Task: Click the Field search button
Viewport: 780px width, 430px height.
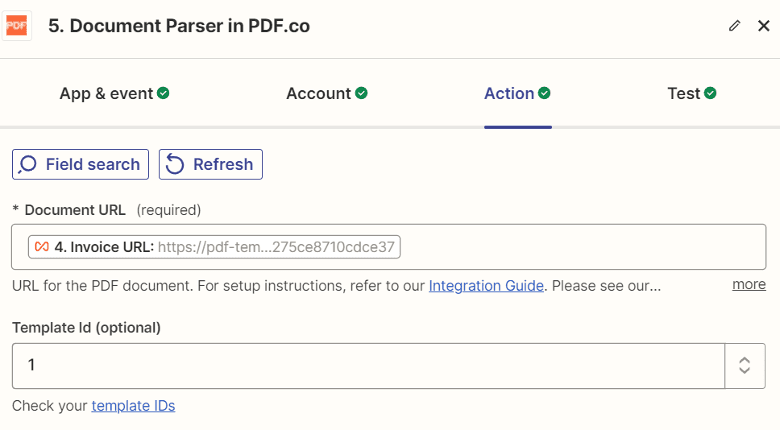Action: [x=81, y=164]
